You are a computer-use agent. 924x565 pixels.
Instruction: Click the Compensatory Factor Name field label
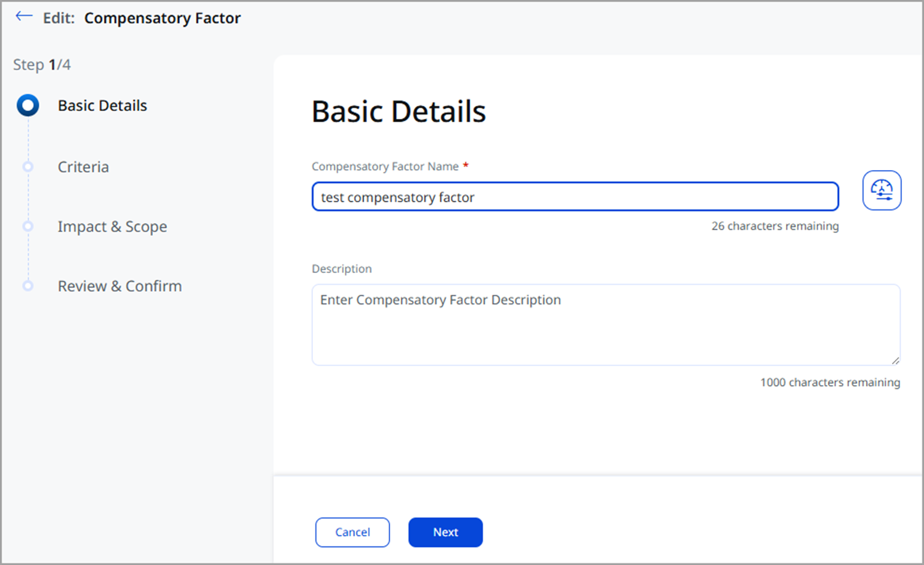385,166
